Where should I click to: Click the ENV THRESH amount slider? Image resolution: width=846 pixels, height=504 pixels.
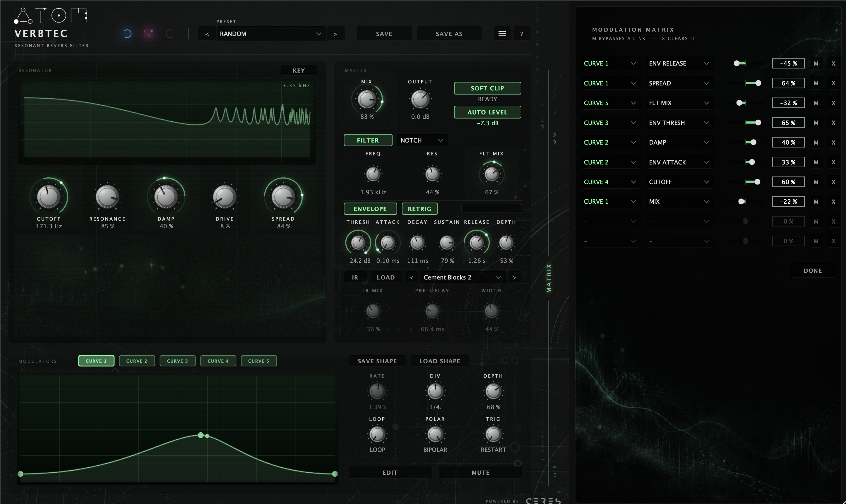[746, 123]
